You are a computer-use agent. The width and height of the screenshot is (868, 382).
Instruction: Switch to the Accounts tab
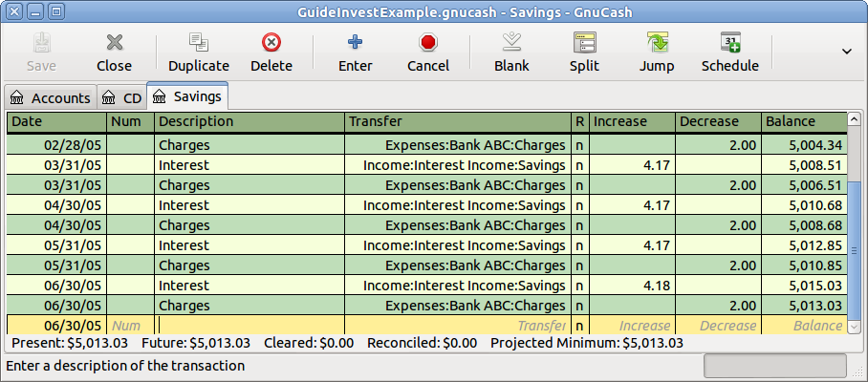point(50,98)
